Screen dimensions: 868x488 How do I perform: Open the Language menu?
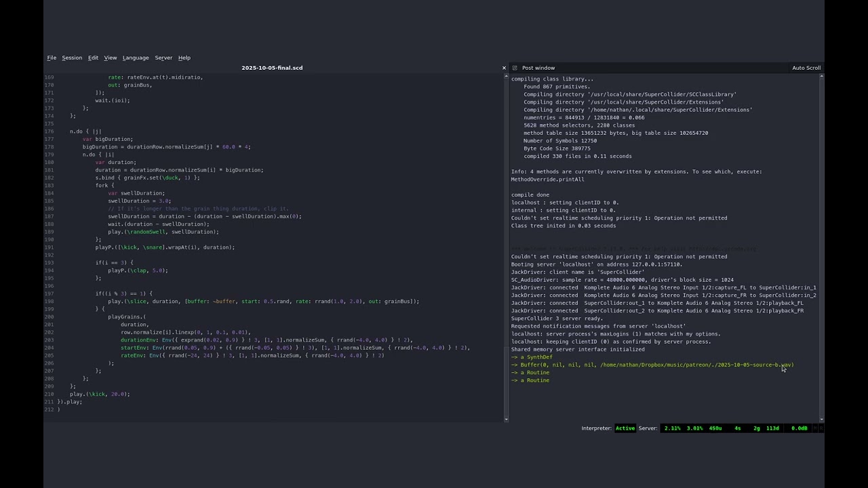click(x=136, y=58)
